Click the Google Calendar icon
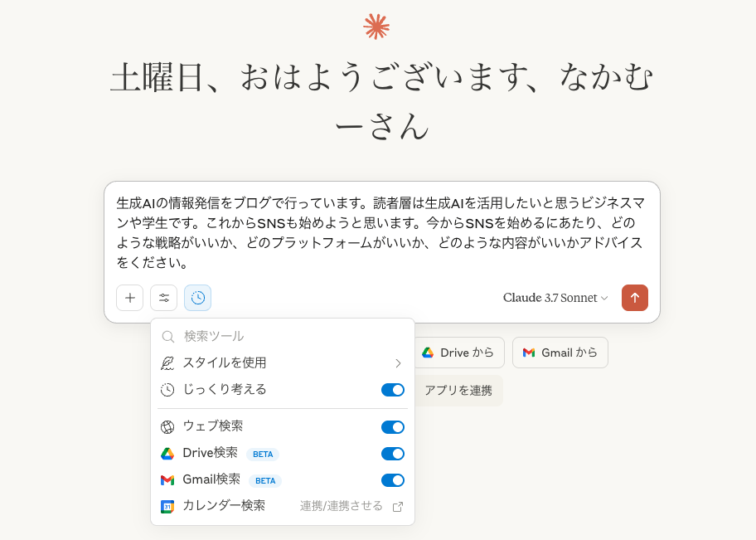The height and width of the screenshot is (540, 756). tap(167, 507)
